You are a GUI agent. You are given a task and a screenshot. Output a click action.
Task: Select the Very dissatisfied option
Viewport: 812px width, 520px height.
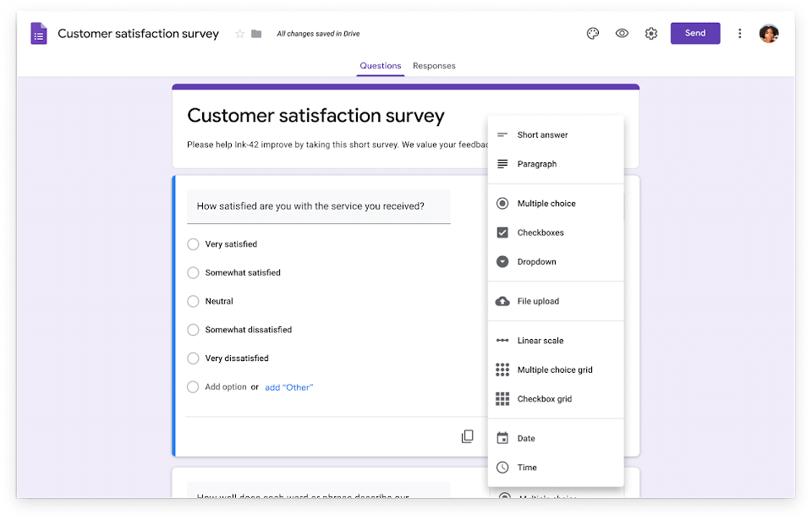pyautogui.click(x=193, y=358)
